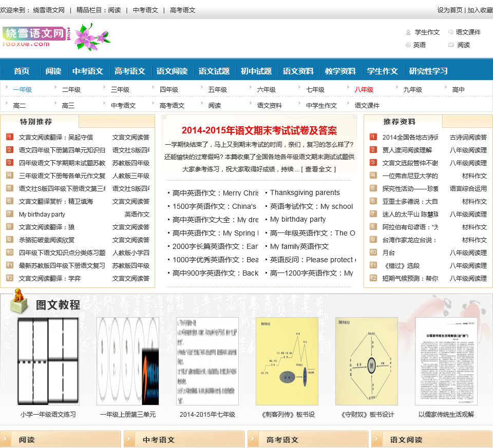The image size is (493, 448).
Task: Click the arrow icon on the 阅读 section header
Action: pos(6,439)
